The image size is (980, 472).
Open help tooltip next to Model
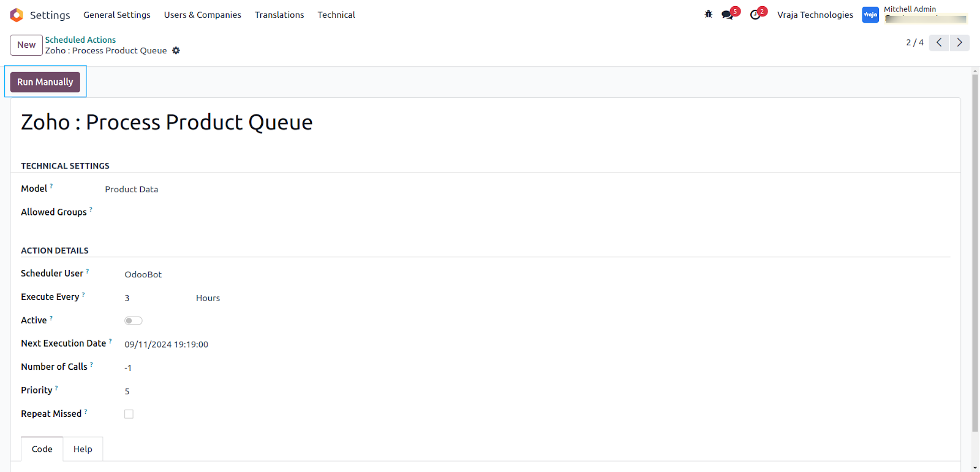point(51,185)
